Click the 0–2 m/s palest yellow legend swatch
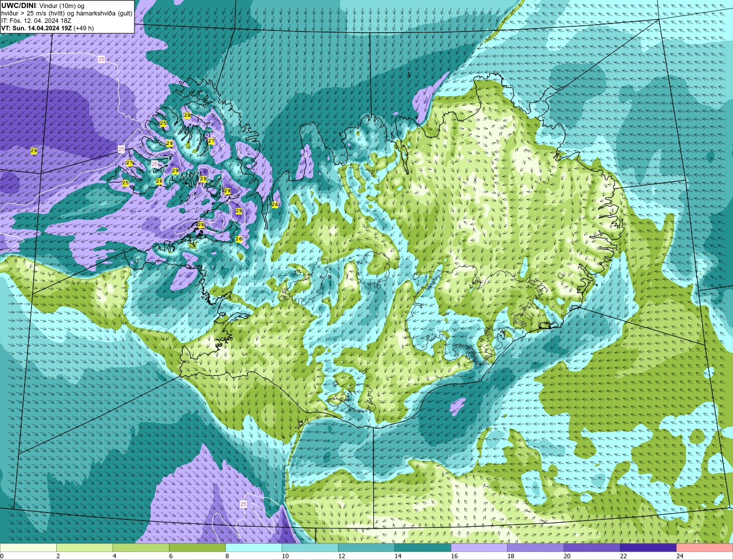This screenshot has width=733, height=560. point(28,547)
